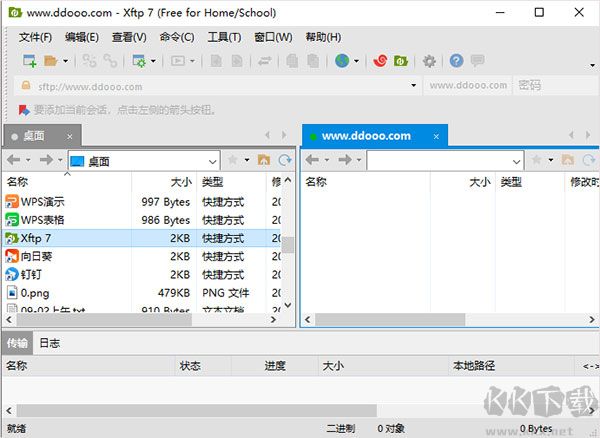
Task: Switch to the 日志 log tab
Action: (50, 343)
